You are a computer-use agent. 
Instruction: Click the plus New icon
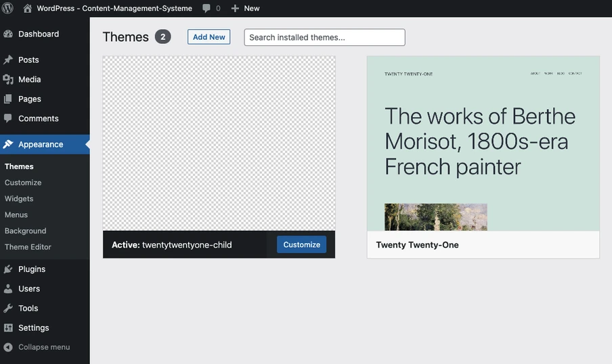(235, 8)
